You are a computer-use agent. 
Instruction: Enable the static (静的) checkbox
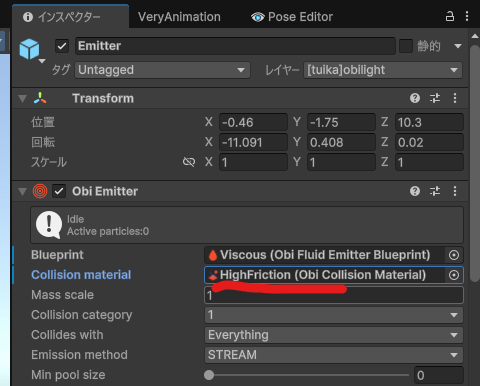406,46
